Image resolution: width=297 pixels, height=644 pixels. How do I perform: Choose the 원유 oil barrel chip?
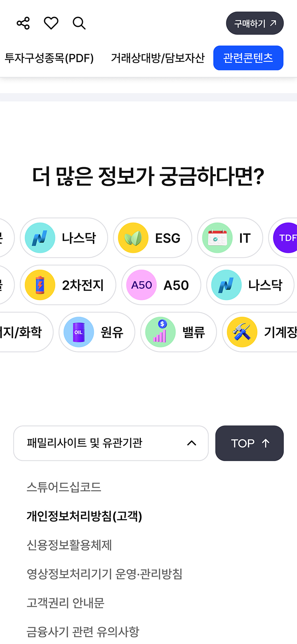(97, 332)
